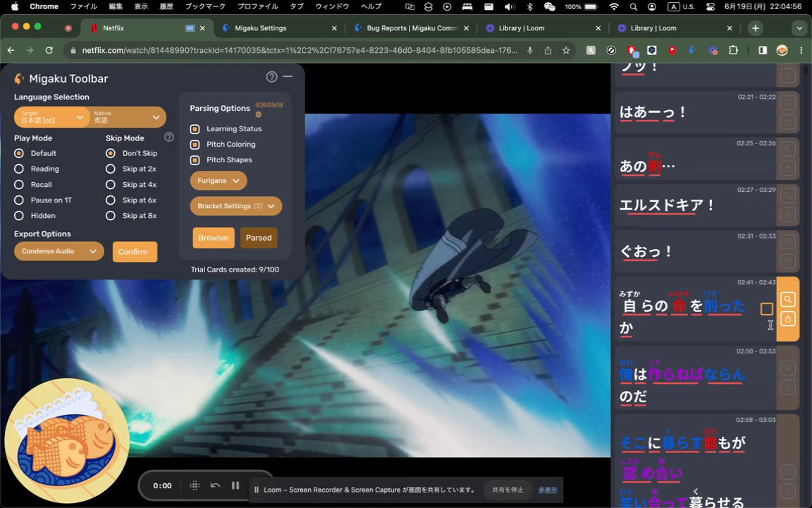812x508 pixels.
Task: Select Skip at 8x
Action: click(x=110, y=216)
